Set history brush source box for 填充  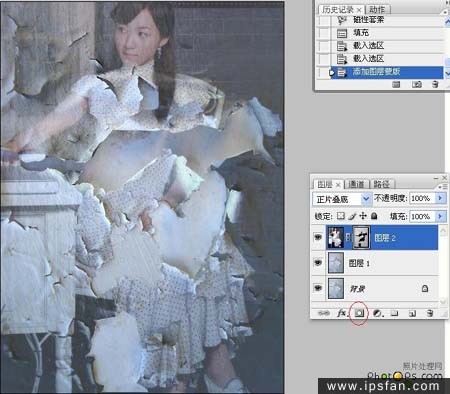pos(324,33)
